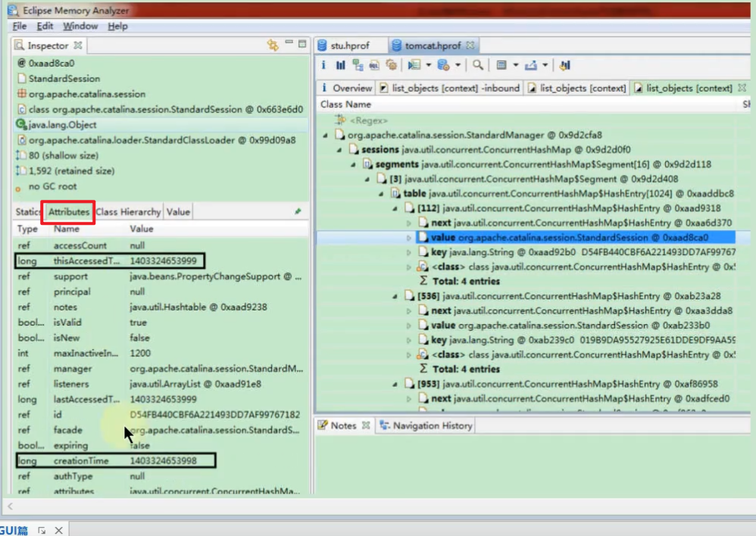Click the Export result icon
Image resolution: width=756 pixels, height=536 pixels.
531,65
